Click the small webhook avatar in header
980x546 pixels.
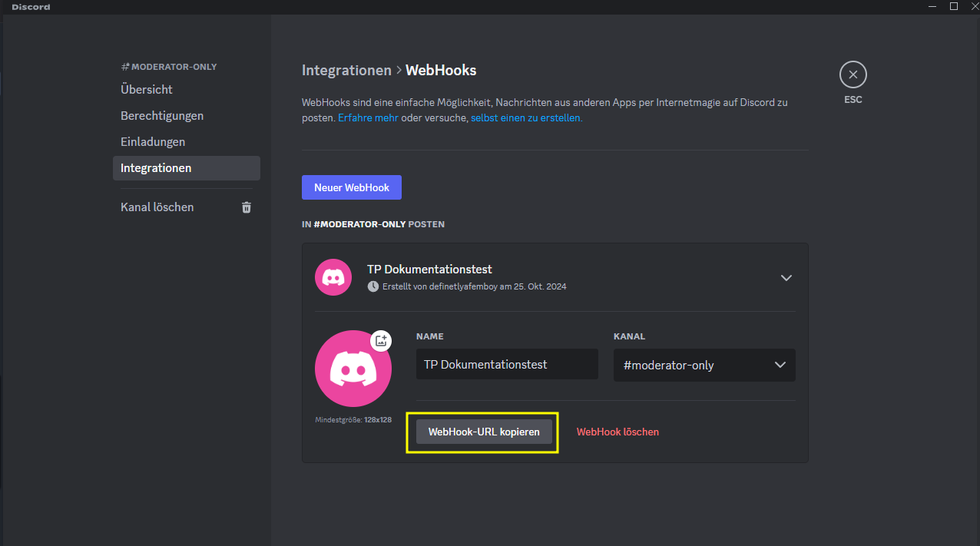(x=333, y=277)
